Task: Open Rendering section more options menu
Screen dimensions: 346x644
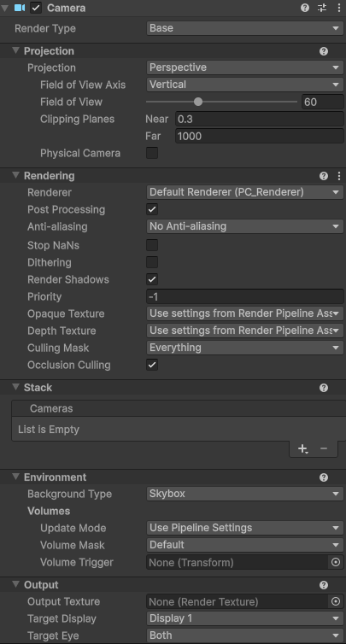Action: pyautogui.click(x=339, y=176)
